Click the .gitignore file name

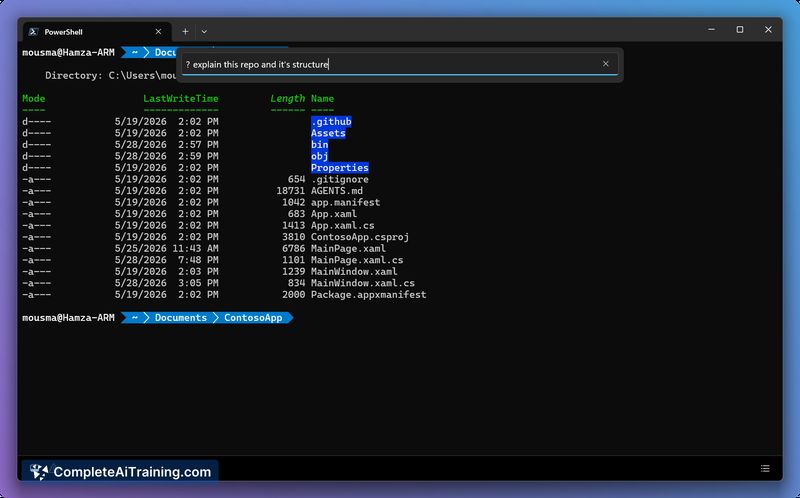340,179
